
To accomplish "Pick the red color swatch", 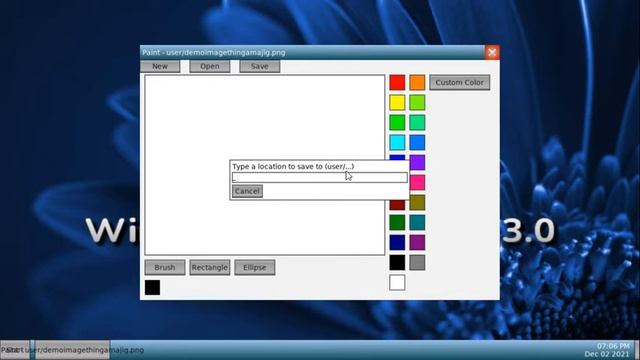I will tap(397, 82).
